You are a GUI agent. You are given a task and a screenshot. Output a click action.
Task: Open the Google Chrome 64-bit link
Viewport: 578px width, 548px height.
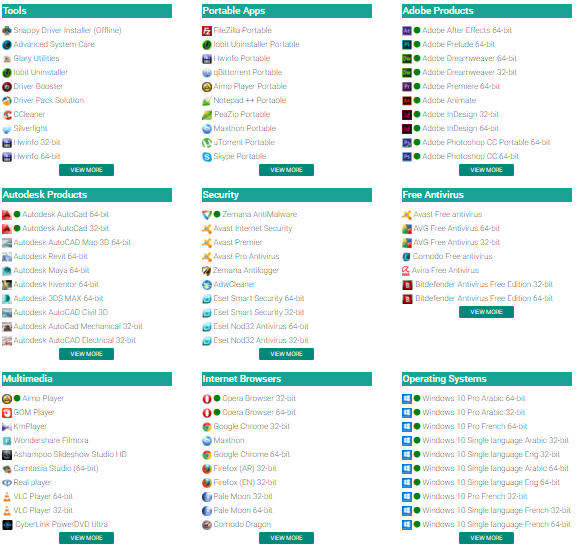pos(252,454)
